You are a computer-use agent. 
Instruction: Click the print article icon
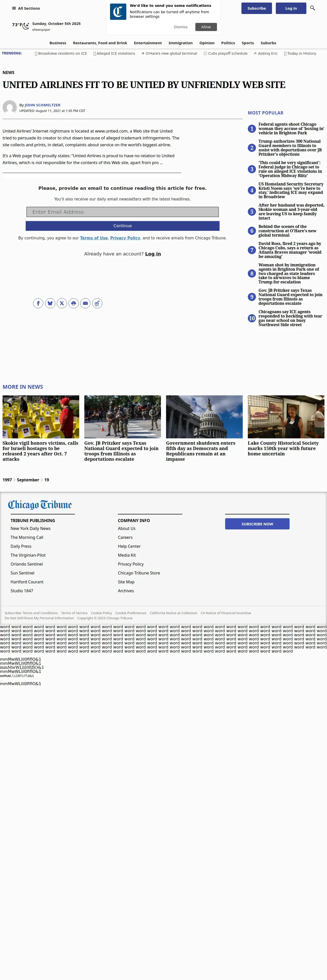(73, 303)
